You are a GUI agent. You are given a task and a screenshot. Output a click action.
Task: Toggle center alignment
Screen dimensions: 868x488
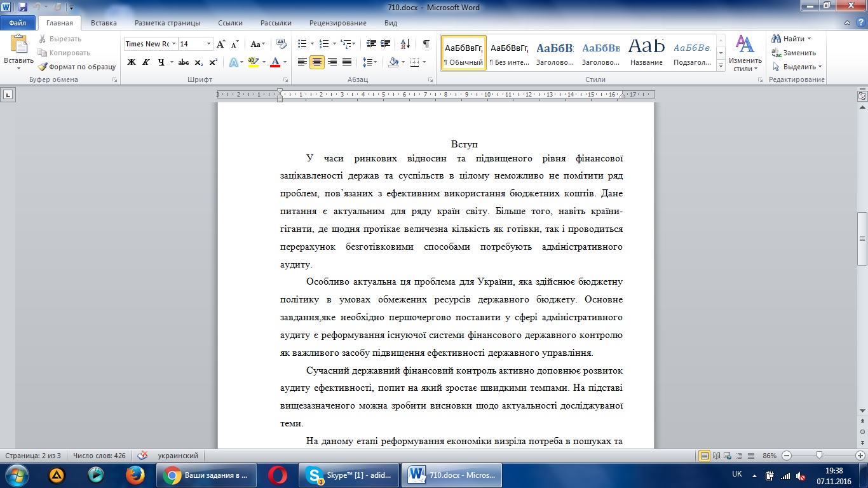[317, 62]
